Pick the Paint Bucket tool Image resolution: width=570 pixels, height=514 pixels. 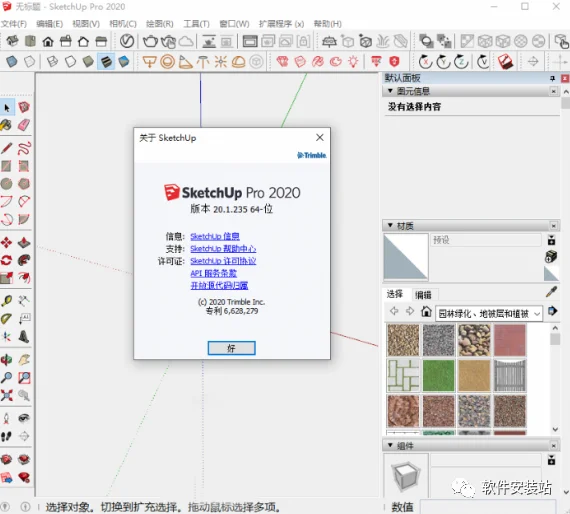click(6, 125)
